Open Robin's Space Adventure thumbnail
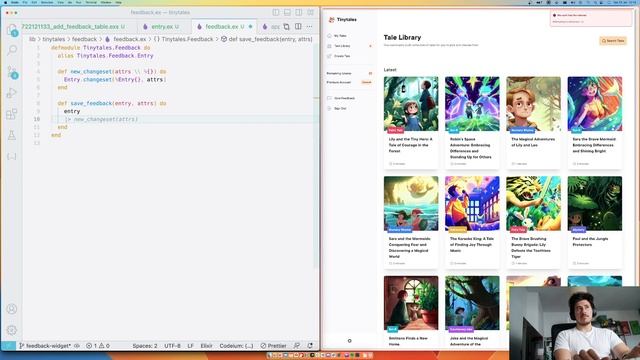The width and height of the screenshot is (640, 360). tap(472, 104)
